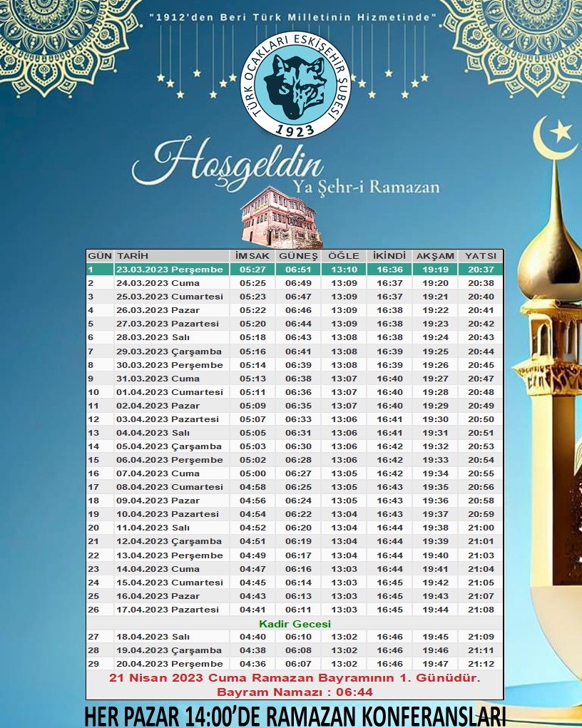Click the date 18.04.2023 Salı
This screenshot has height=728, width=582.
click(153, 637)
